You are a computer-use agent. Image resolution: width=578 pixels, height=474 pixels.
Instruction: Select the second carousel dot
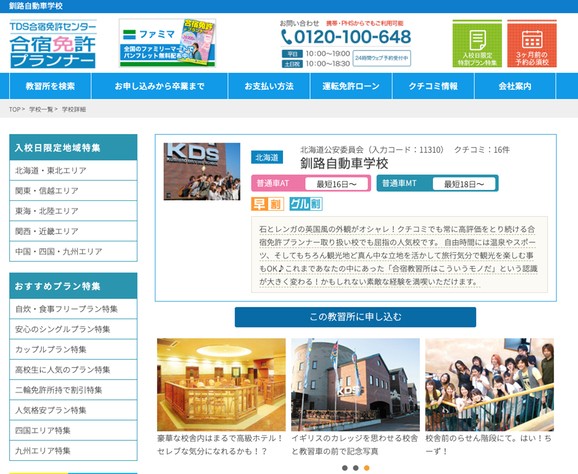point(356,468)
